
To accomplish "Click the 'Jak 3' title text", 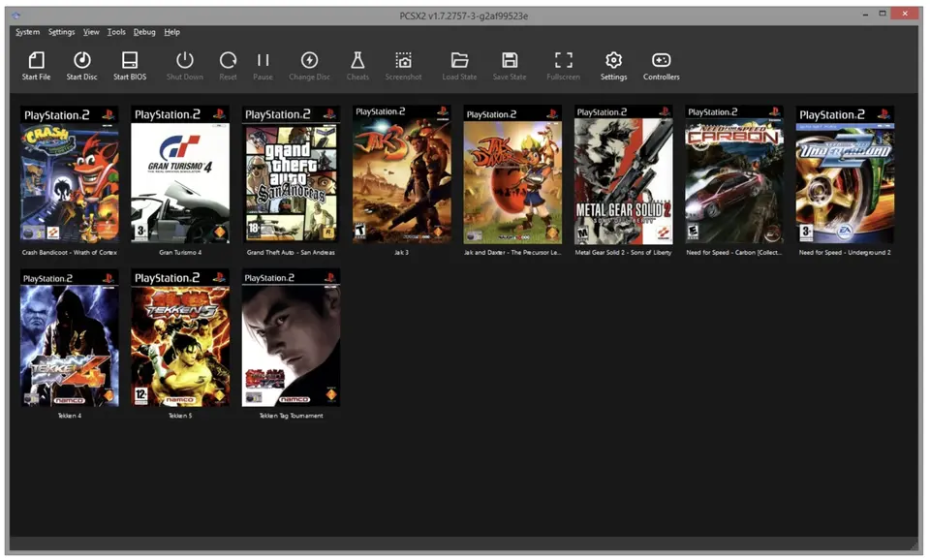I will 401,252.
